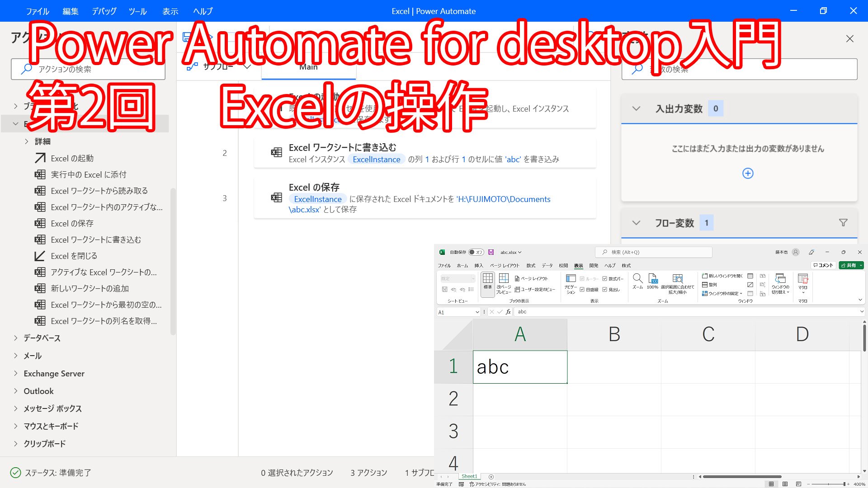Open the ファイル menu in Power Automate
The height and width of the screenshot is (488, 868).
coord(38,11)
